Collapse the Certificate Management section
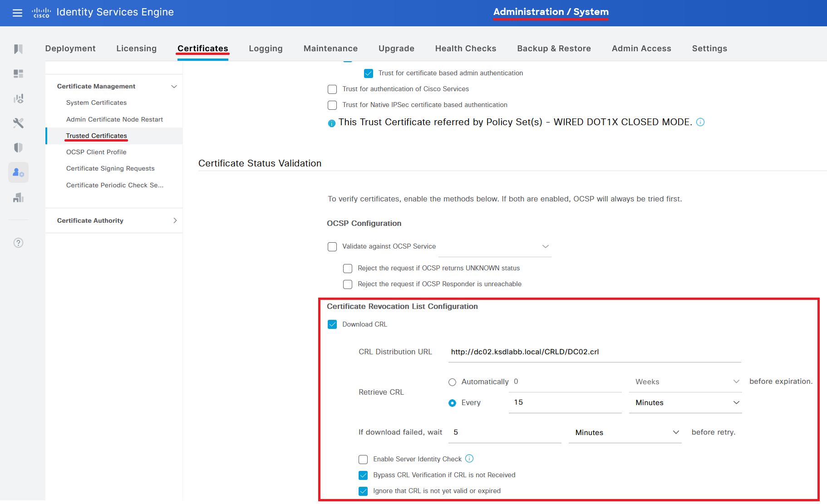The height and width of the screenshot is (504, 827). (174, 86)
